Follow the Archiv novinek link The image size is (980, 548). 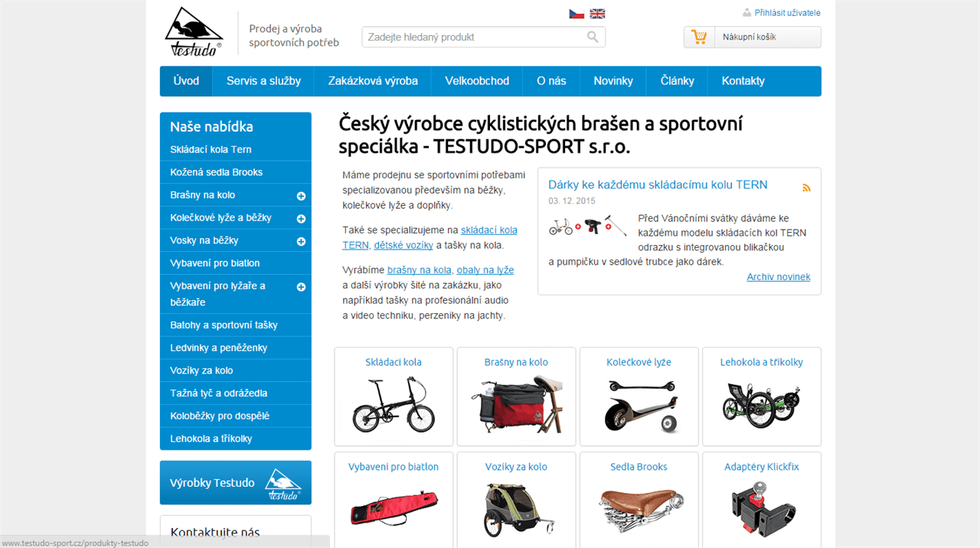click(778, 277)
